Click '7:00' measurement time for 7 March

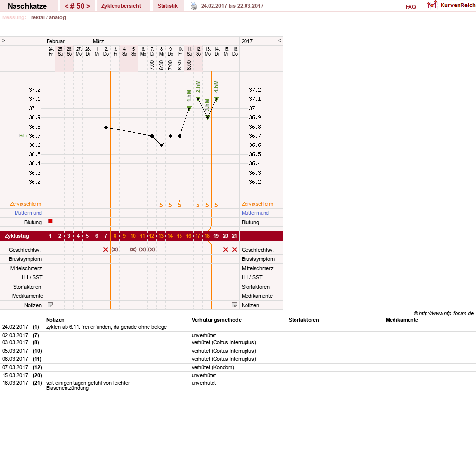coord(152,65)
